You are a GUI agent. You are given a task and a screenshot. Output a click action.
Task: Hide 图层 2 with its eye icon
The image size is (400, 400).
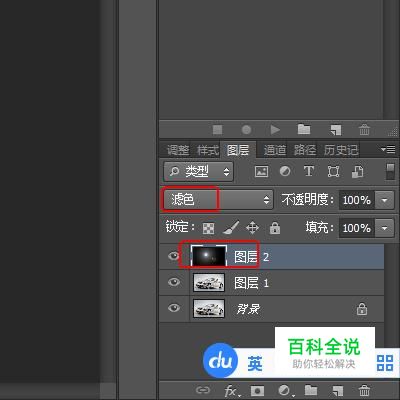coord(174,256)
